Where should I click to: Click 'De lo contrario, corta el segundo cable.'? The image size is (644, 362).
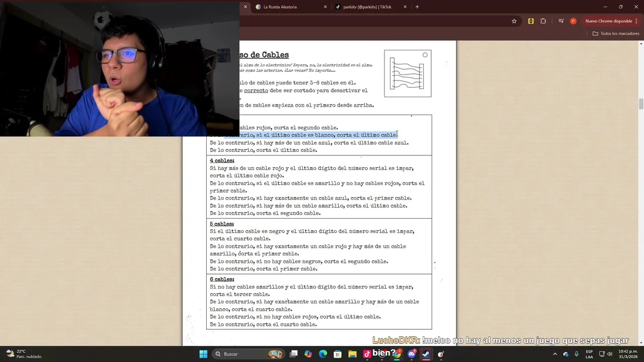pos(265,213)
